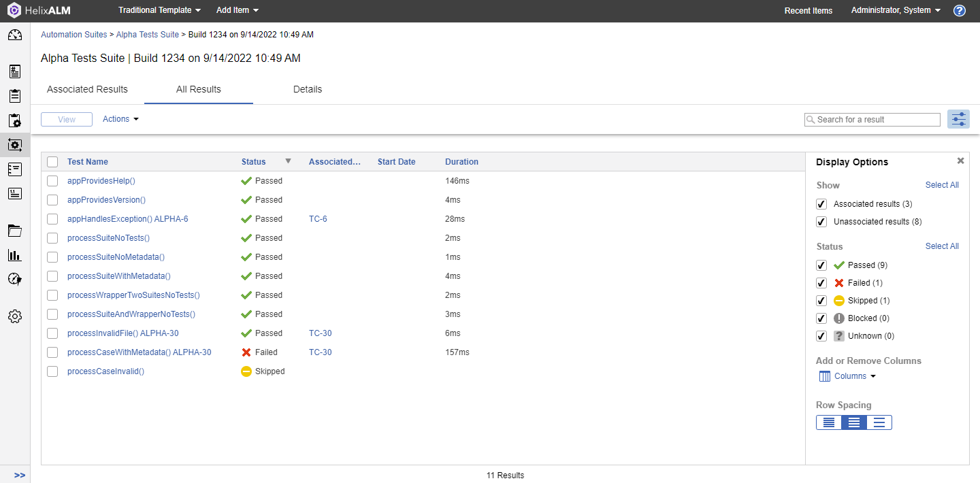This screenshot has height=483, width=980.
Task: Select the compact row spacing icon
Action: 829,422
